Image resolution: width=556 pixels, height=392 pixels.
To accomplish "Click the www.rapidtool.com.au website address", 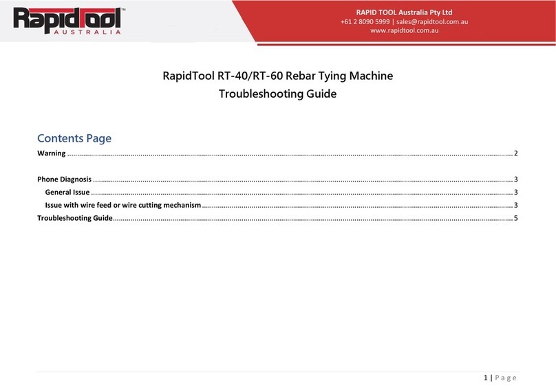I will [x=404, y=30].
